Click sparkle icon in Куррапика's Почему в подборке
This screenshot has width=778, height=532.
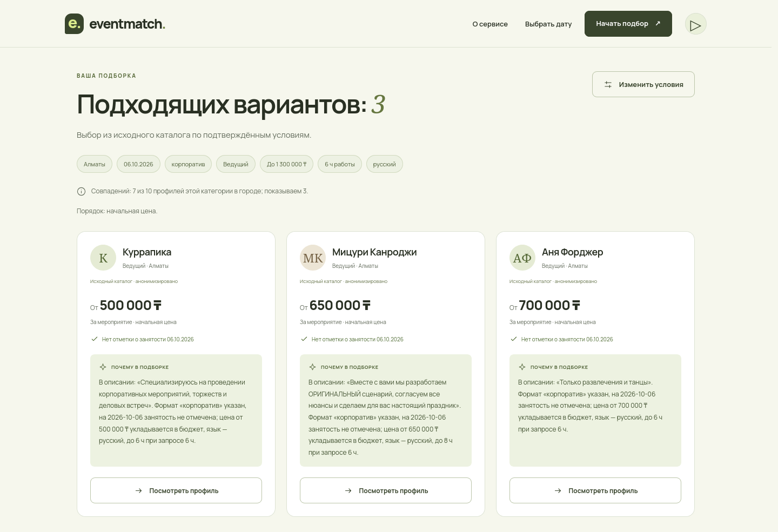[x=103, y=367]
